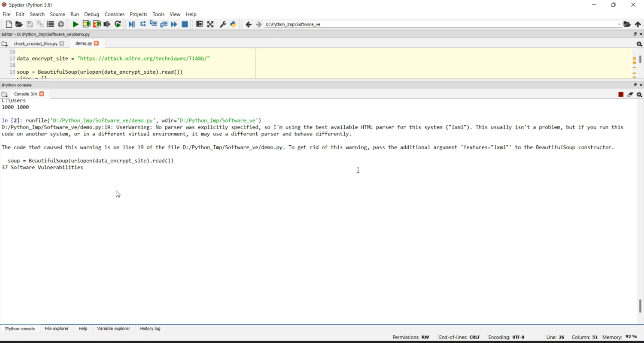
Task: Stop the kernel with the red square
Action: (x=621, y=94)
